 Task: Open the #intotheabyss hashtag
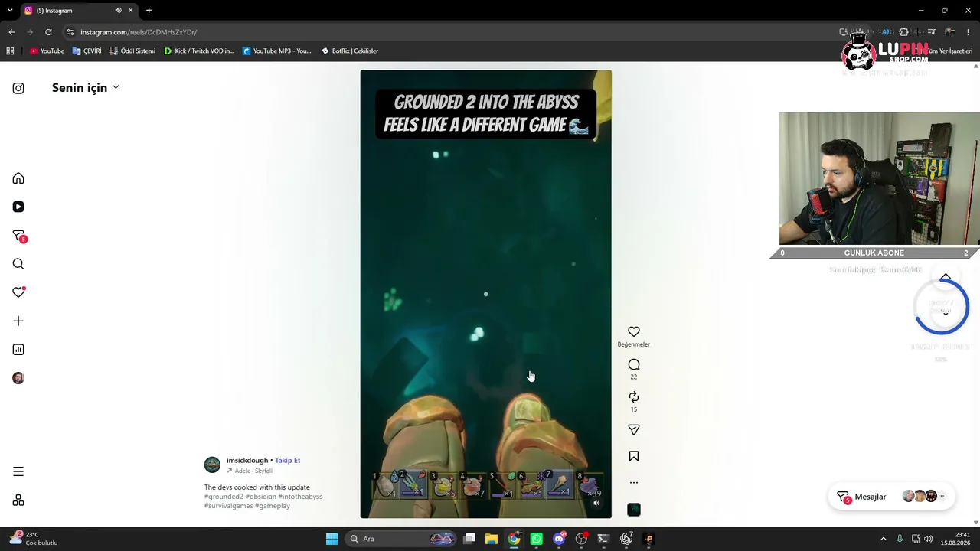pos(301,497)
